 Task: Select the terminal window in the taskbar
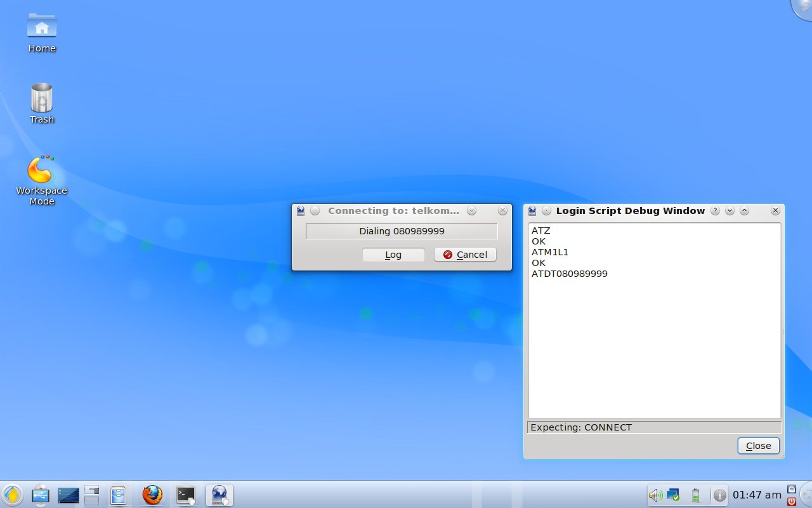coord(186,495)
